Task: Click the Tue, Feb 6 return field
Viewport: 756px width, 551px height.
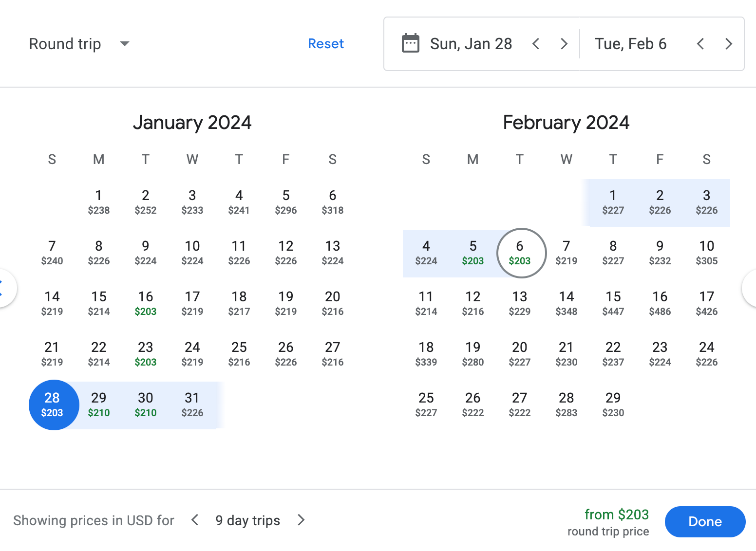Action: coord(630,44)
